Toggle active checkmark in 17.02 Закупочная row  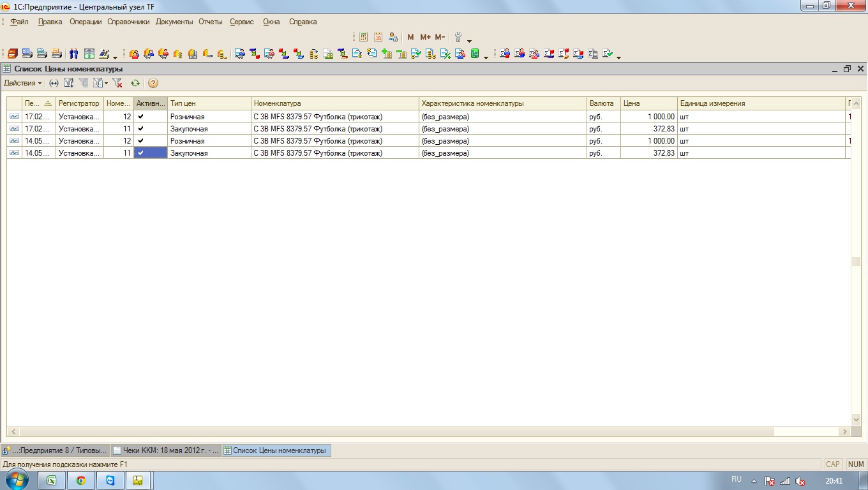click(x=141, y=129)
